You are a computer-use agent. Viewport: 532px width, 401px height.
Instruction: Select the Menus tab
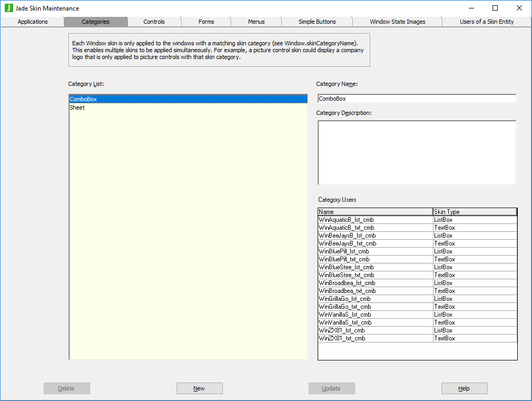[256, 22]
